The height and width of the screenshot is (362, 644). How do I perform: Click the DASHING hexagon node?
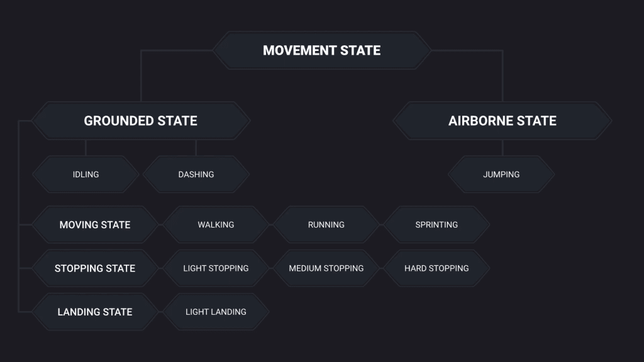pyautogui.click(x=196, y=175)
